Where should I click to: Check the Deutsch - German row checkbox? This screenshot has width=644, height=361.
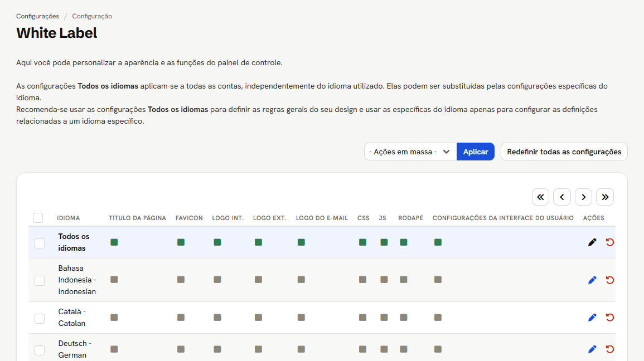(x=40, y=350)
